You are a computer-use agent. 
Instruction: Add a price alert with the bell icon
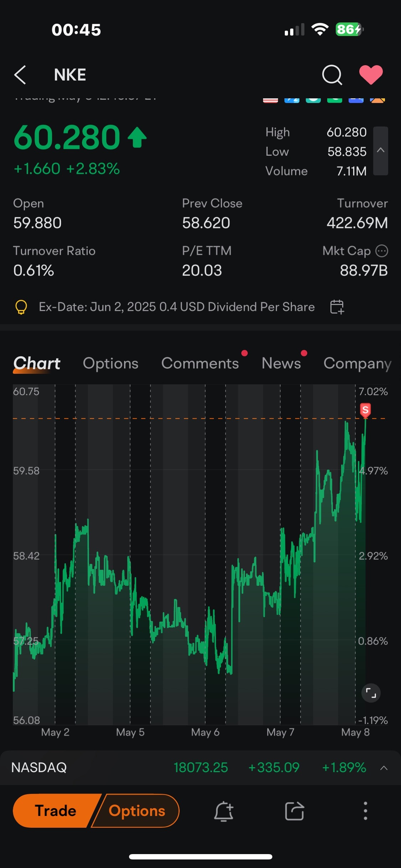tap(224, 811)
